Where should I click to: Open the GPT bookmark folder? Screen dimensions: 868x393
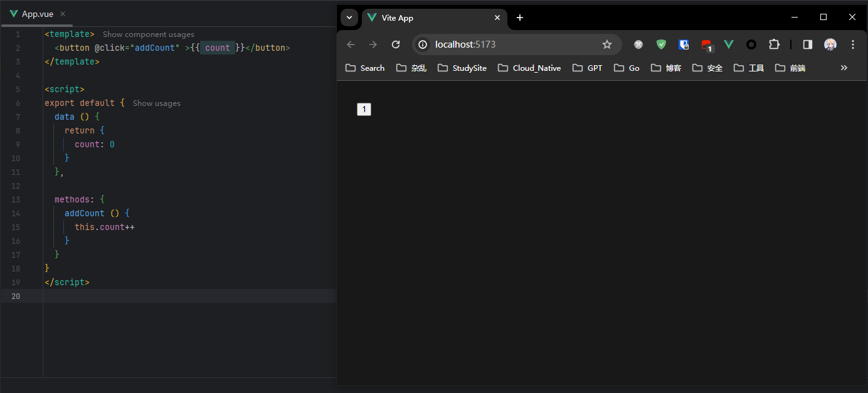588,68
